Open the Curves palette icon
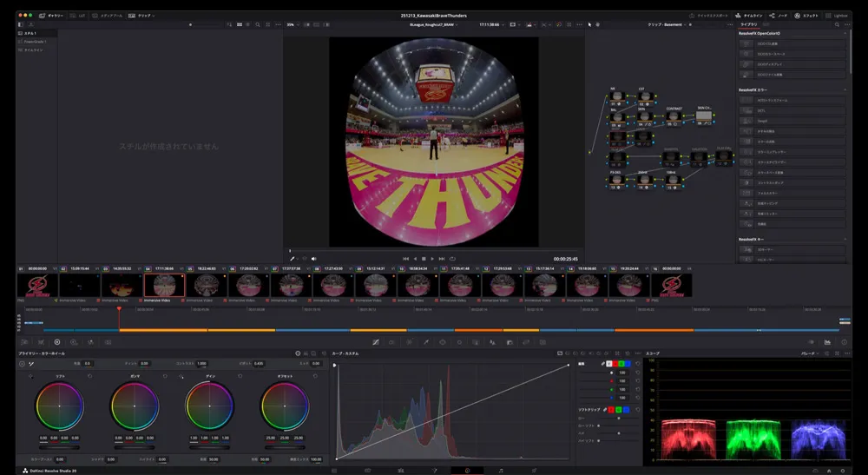The image size is (868, 475). pyautogui.click(x=375, y=342)
